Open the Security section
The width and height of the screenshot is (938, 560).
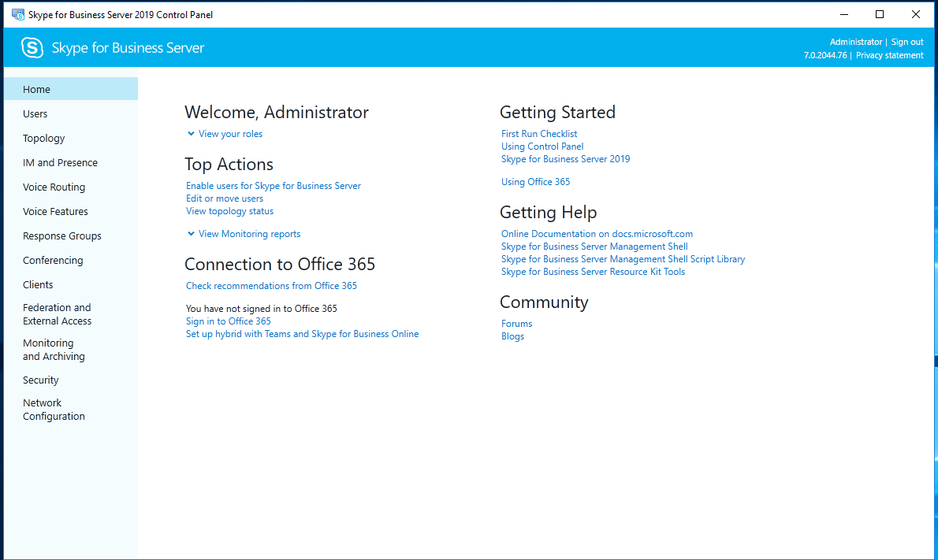pyautogui.click(x=40, y=380)
